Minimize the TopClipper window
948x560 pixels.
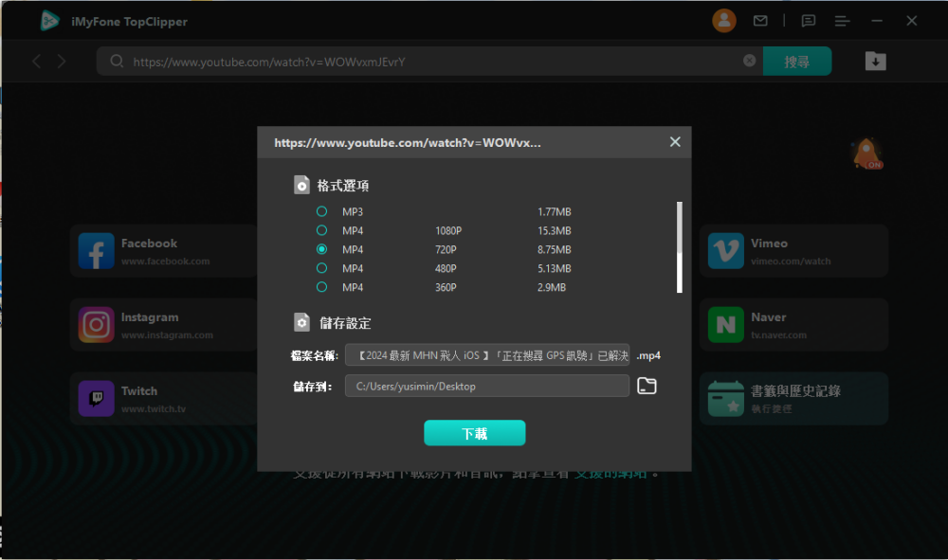coord(877,21)
